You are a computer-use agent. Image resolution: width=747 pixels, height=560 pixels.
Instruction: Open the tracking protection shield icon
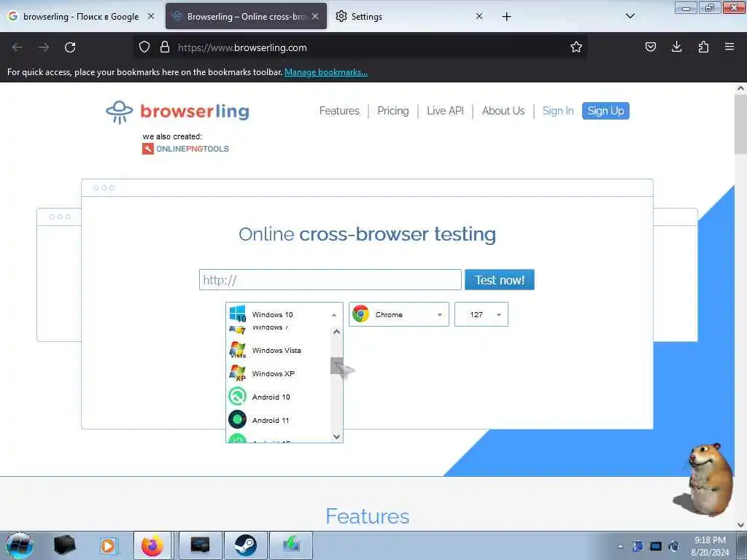click(144, 47)
